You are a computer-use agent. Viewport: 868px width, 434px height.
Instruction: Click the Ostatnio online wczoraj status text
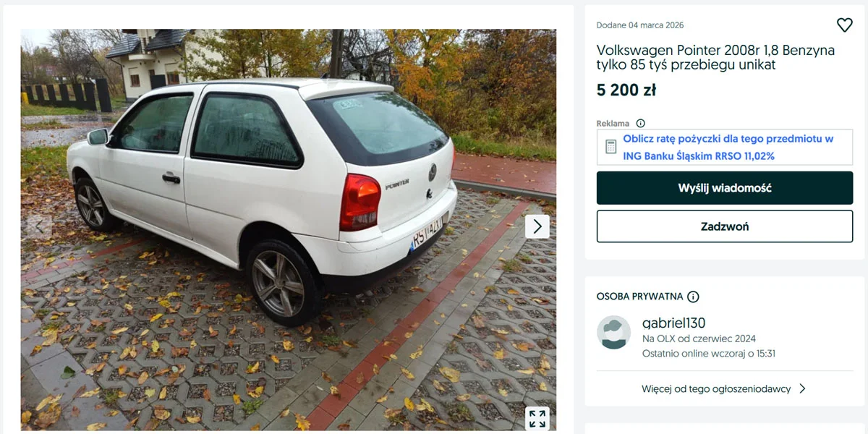(x=709, y=354)
